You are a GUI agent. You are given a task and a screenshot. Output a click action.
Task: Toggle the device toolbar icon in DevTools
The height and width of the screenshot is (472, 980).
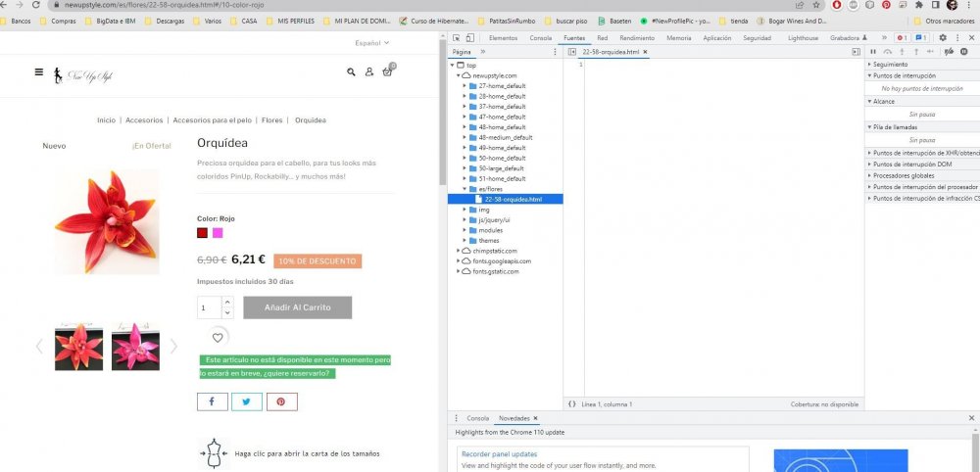coord(470,38)
